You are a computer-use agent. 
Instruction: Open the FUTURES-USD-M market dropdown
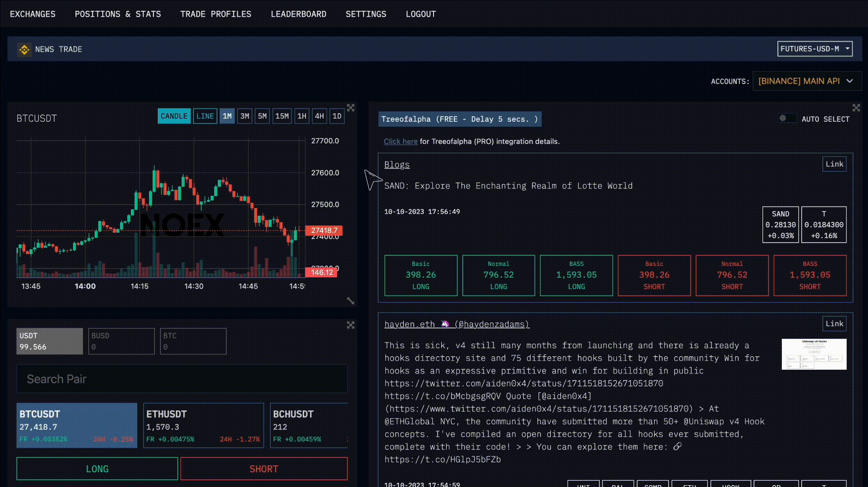(x=815, y=49)
